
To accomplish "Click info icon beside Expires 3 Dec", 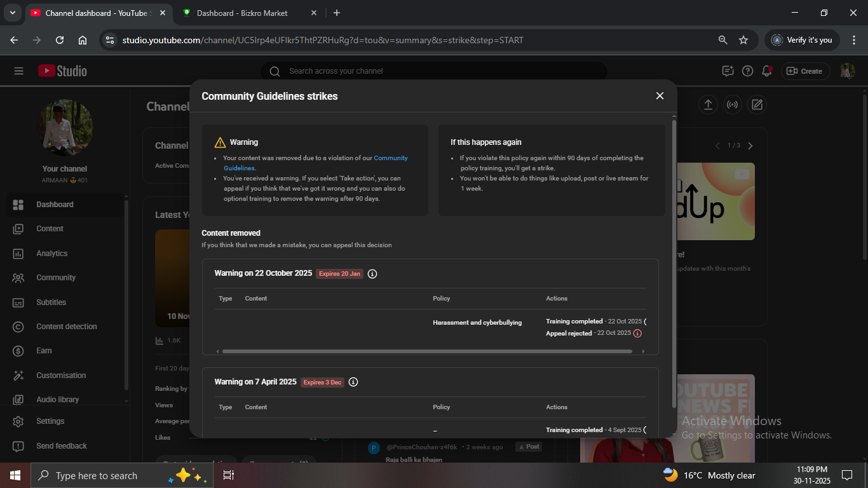I will (x=353, y=383).
